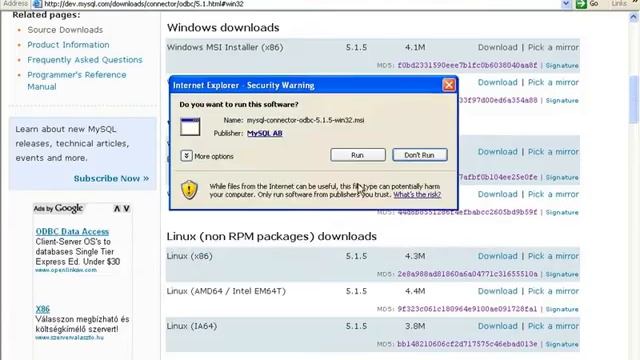Pick a mirror for Linux (AMD64 / Intel EM64T)
640x360 pixels.
click(x=553, y=291)
